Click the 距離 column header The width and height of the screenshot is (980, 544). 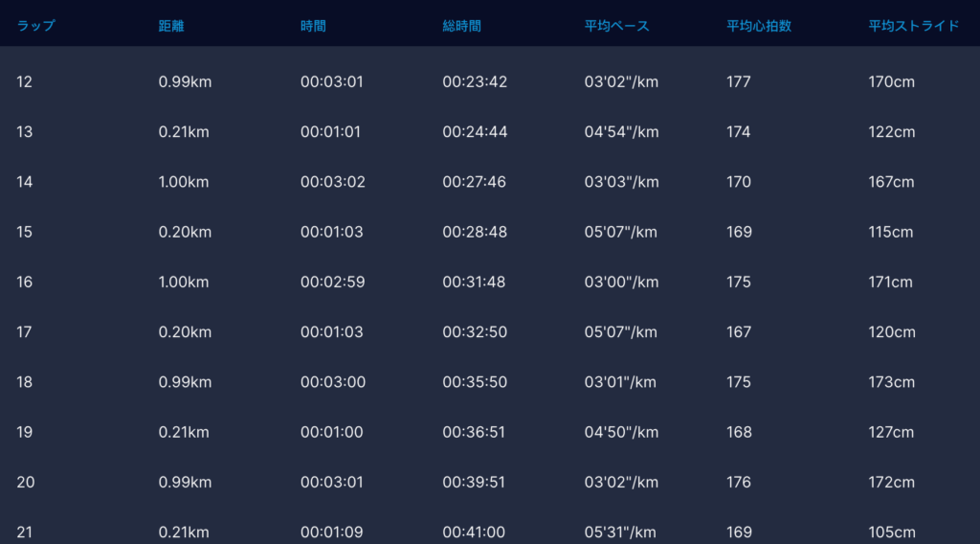pos(171,26)
